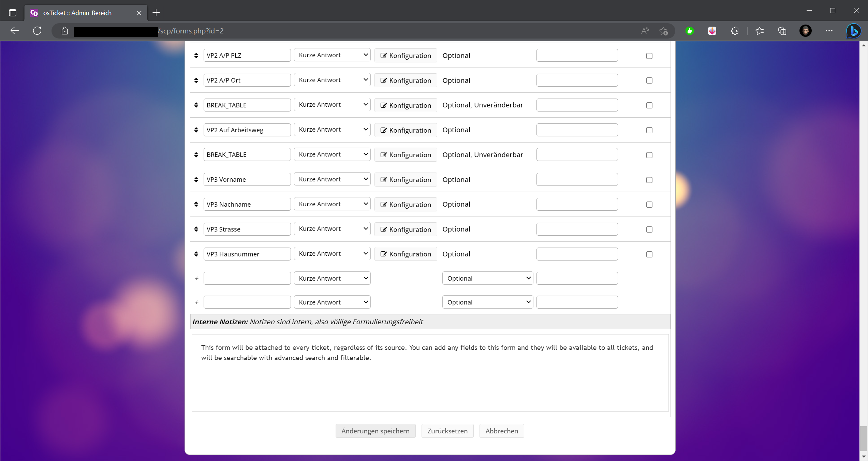Click the Zurücksetzen button
The height and width of the screenshot is (461, 868).
click(447, 431)
